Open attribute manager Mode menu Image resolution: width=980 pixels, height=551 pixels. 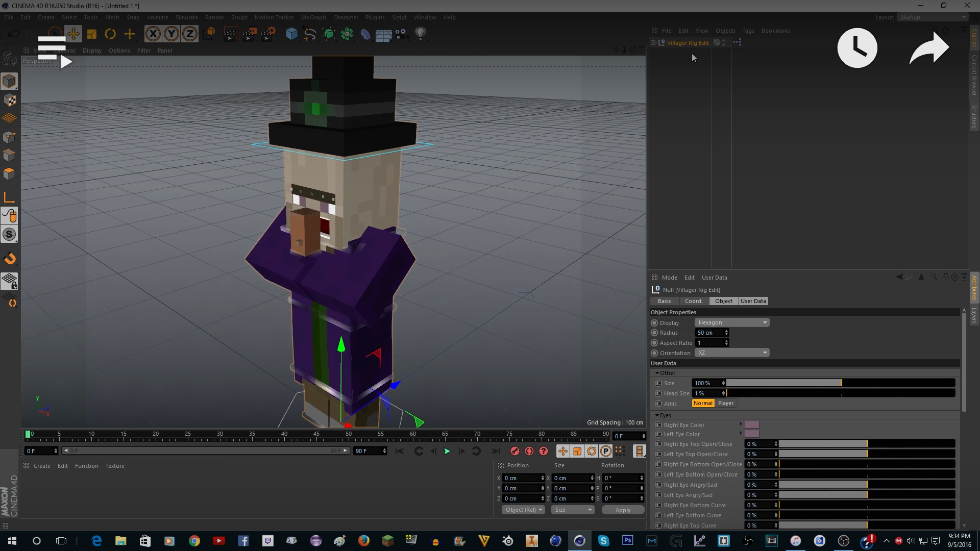coord(670,278)
